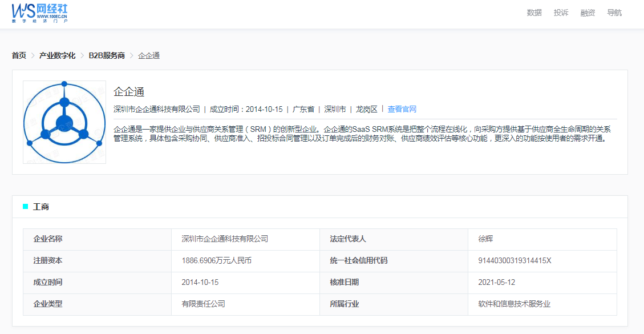Open the 融资 navigation menu

588,13
